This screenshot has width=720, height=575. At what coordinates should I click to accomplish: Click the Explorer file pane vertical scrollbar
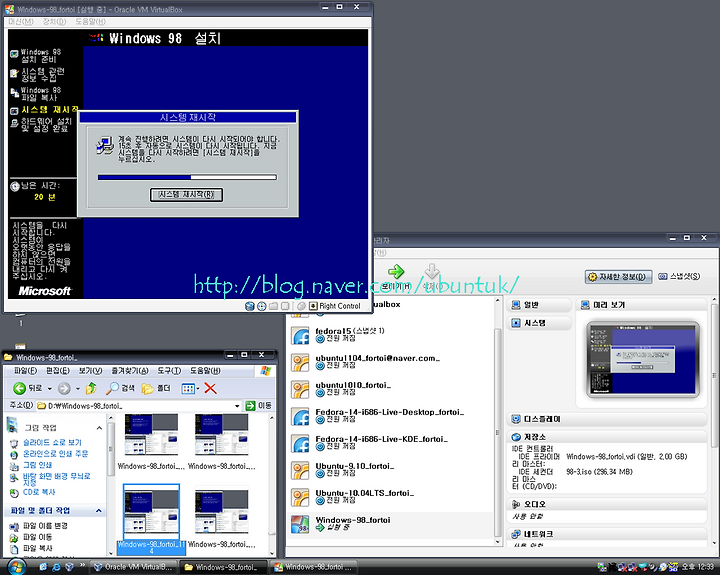pos(271,485)
